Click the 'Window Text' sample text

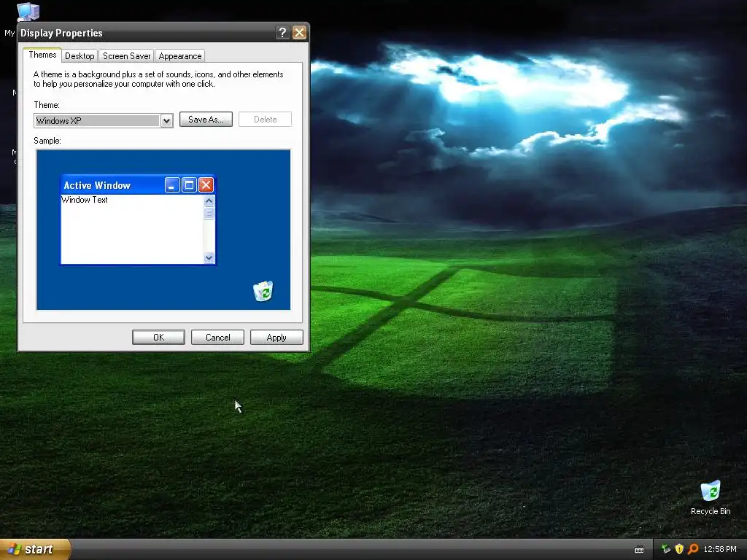[x=85, y=200]
